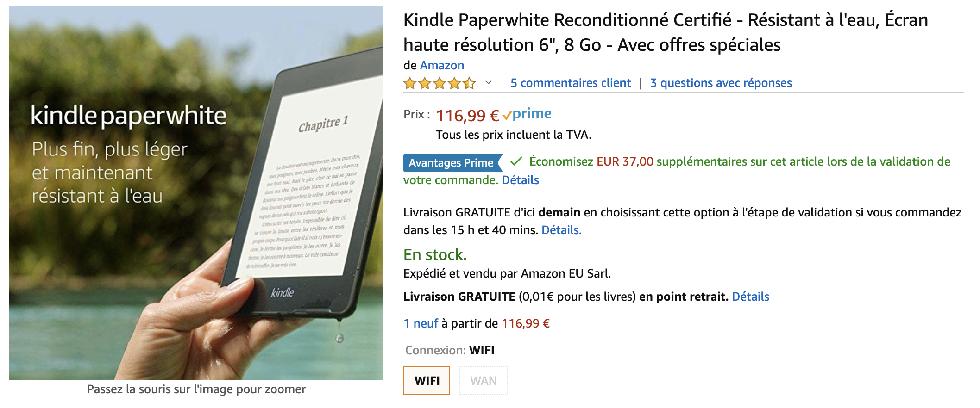
Task: Click the 1 neuf offer link
Action: [421, 323]
